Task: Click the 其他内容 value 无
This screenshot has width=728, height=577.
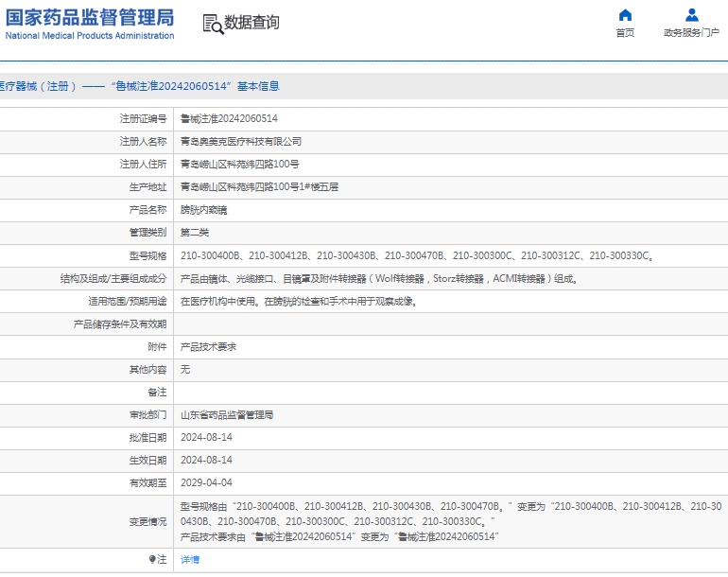Action: coord(185,369)
